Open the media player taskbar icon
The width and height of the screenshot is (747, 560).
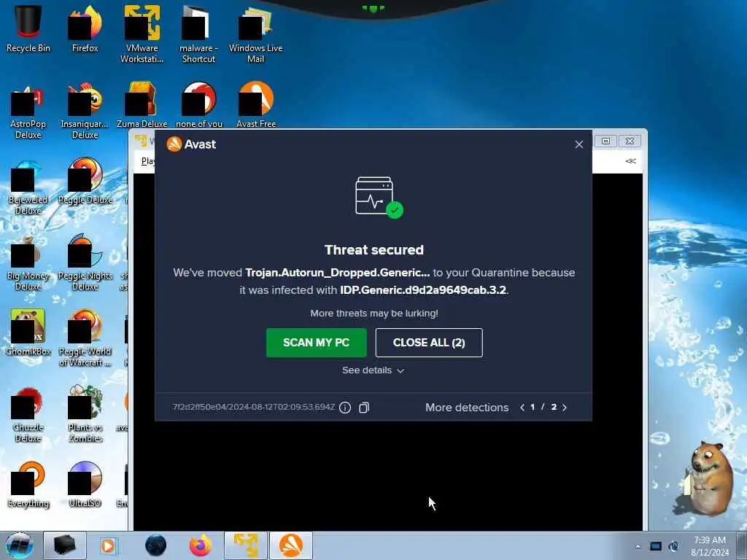coord(108,545)
